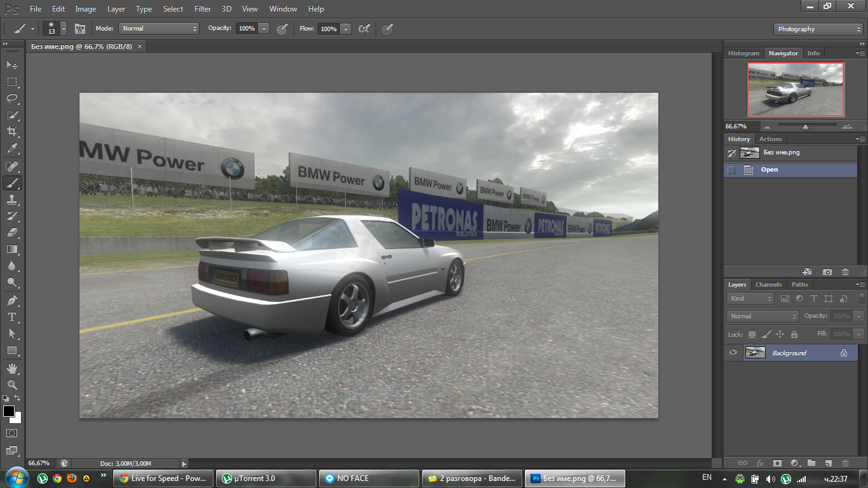Select the Zoom tool
Screen dimensions: 868x488
[x=12, y=384]
